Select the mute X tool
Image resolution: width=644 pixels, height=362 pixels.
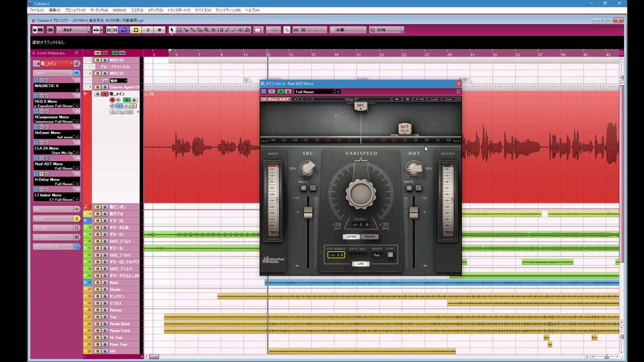pos(213,30)
